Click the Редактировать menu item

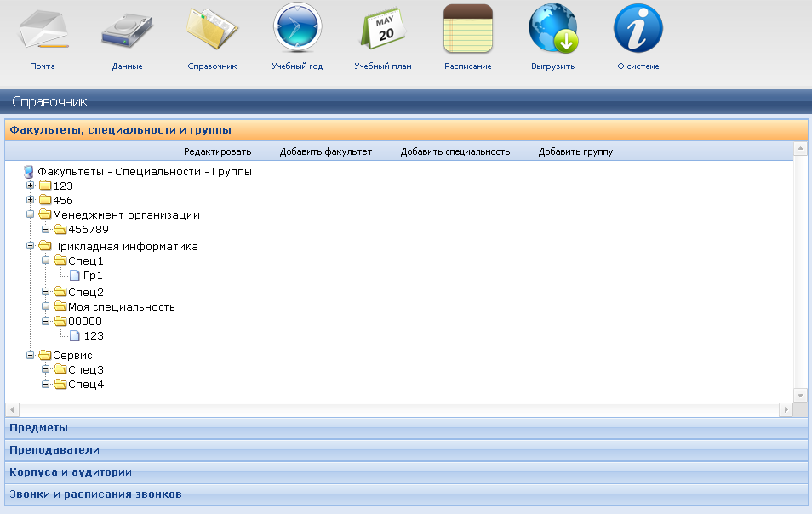tap(218, 151)
